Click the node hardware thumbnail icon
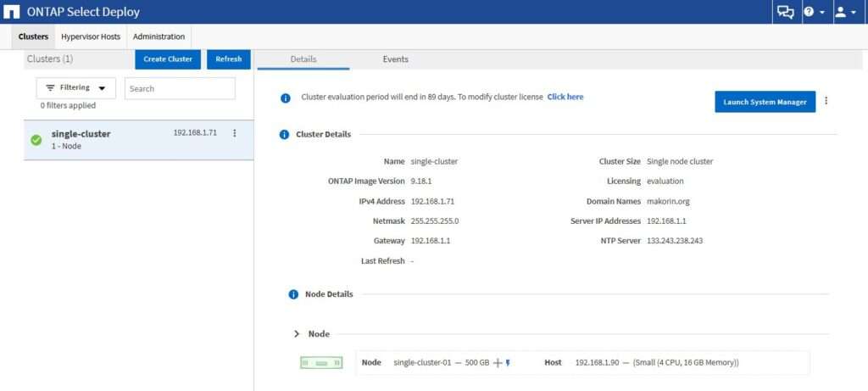The height and width of the screenshot is (391, 868). click(321, 363)
